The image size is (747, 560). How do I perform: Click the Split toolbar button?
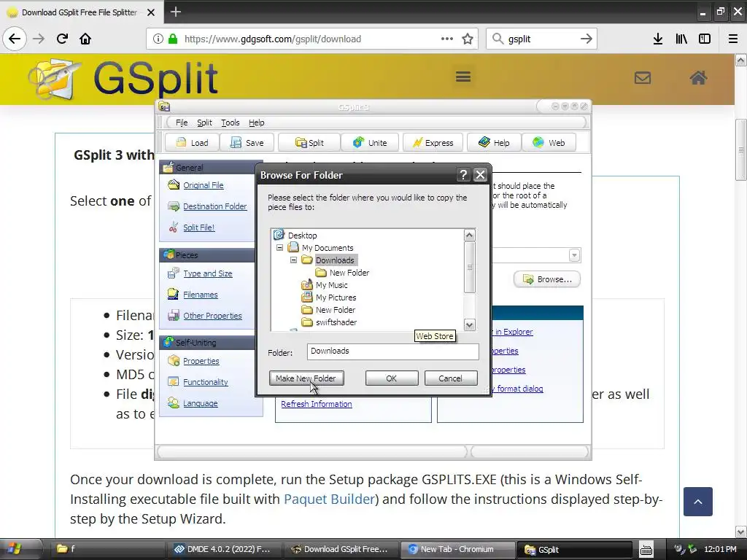click(309, 142)
